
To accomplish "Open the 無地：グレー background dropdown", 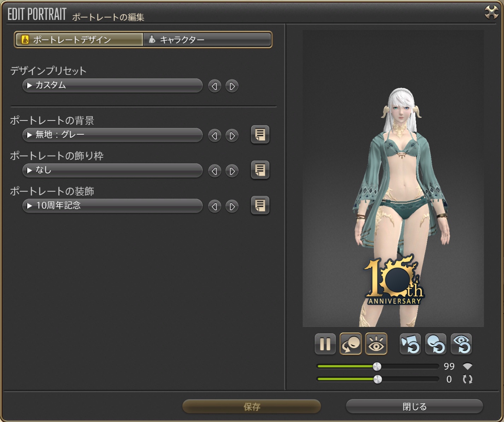I will point(112,135).
